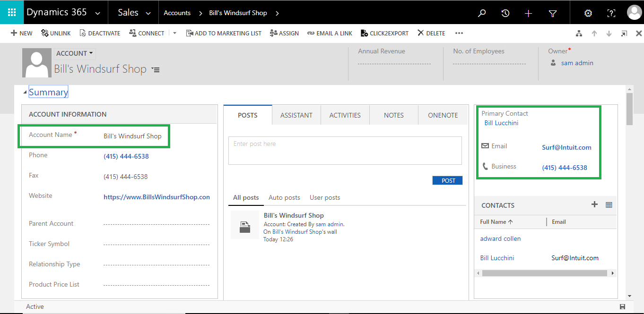The width and height of the screenshot is (644, 314).
Task: Switch to the POSTS tab
Action: (x=248, y=115)
